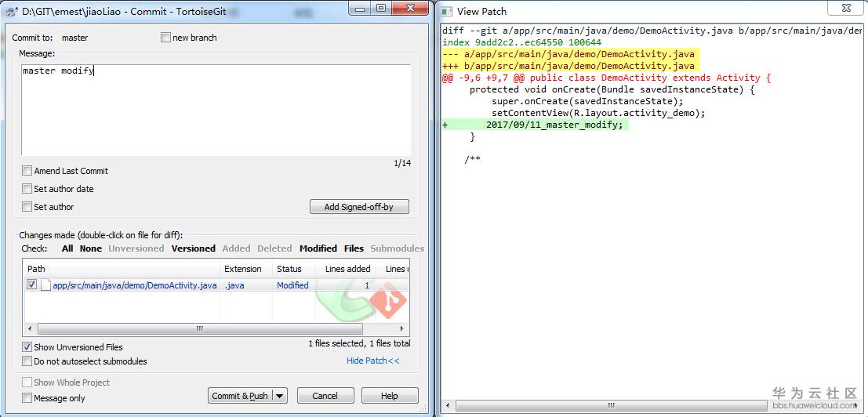Screen dimensions: 868x417
Task: Toggle Show Unversioned Files checkbox
Action: tap(27, 346)
